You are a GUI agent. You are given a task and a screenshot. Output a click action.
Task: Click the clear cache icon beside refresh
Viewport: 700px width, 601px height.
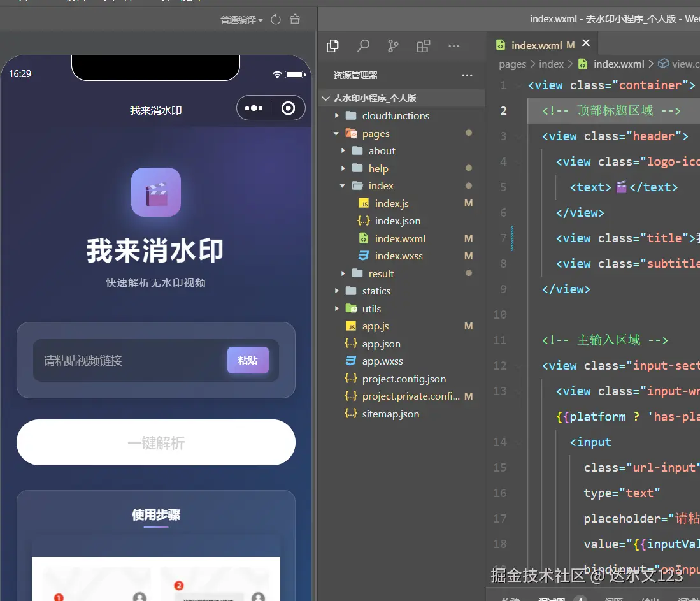[295, 19]
